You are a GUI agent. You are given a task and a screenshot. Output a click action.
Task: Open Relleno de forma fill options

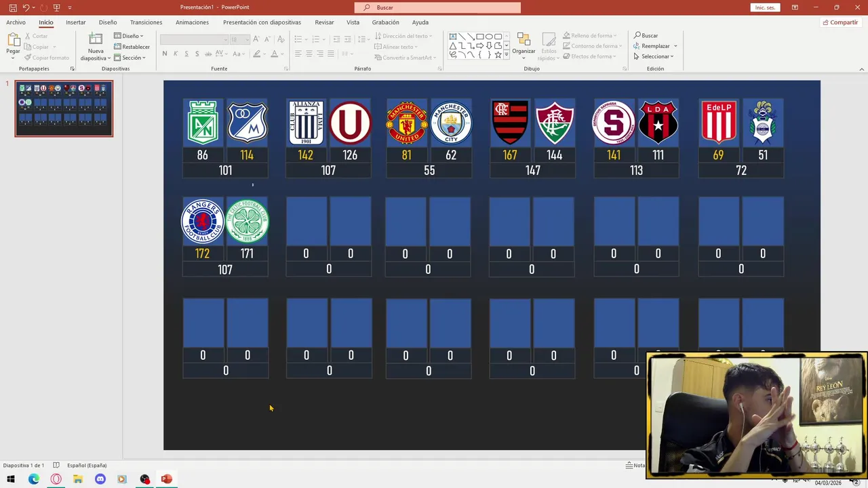[x=591, y=35]
